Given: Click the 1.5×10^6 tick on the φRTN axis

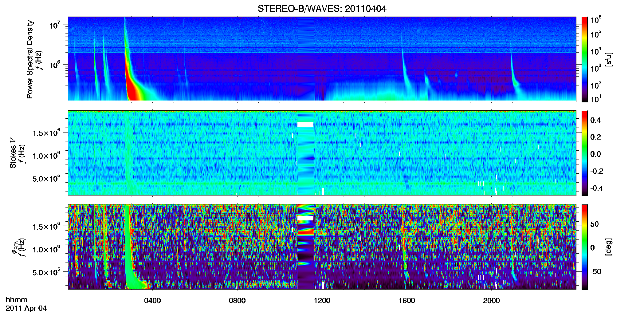Looking at the screenshot, I should point(46,227).
